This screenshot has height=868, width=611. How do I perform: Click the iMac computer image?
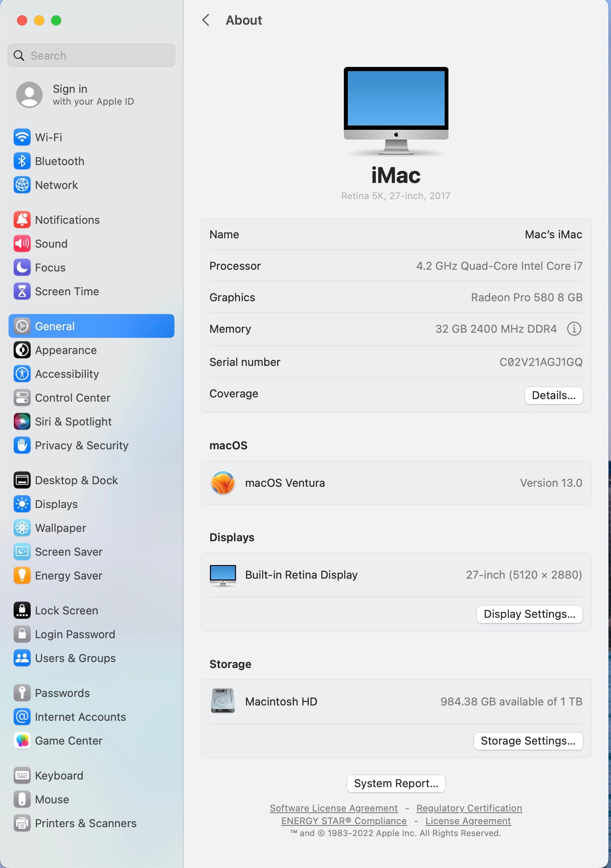click(396, 111)
